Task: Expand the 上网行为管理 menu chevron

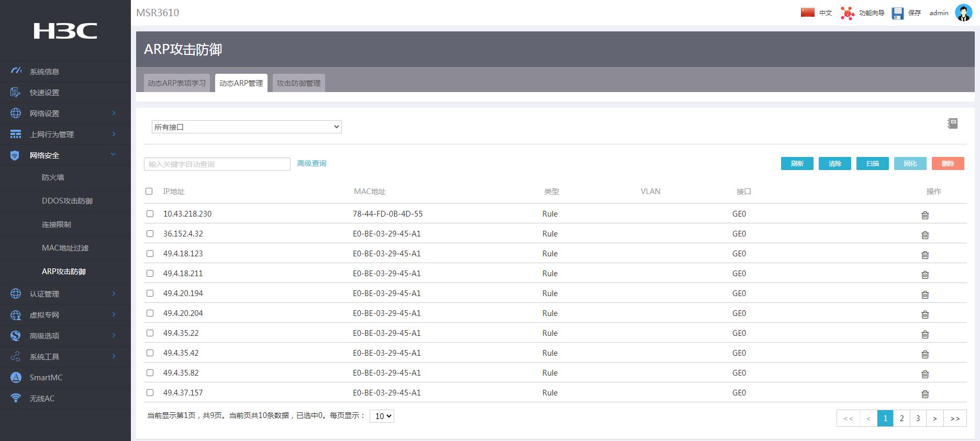Action: tap(114, 134)
